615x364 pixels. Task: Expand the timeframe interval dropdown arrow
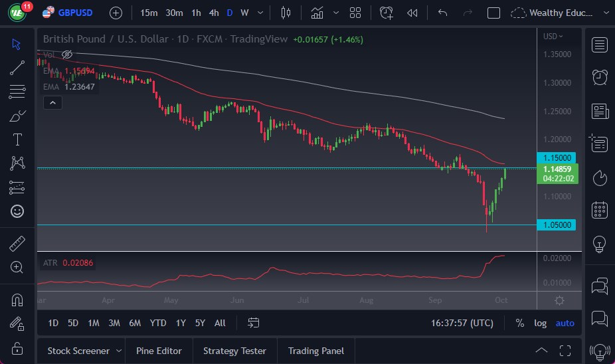[260, 13]
